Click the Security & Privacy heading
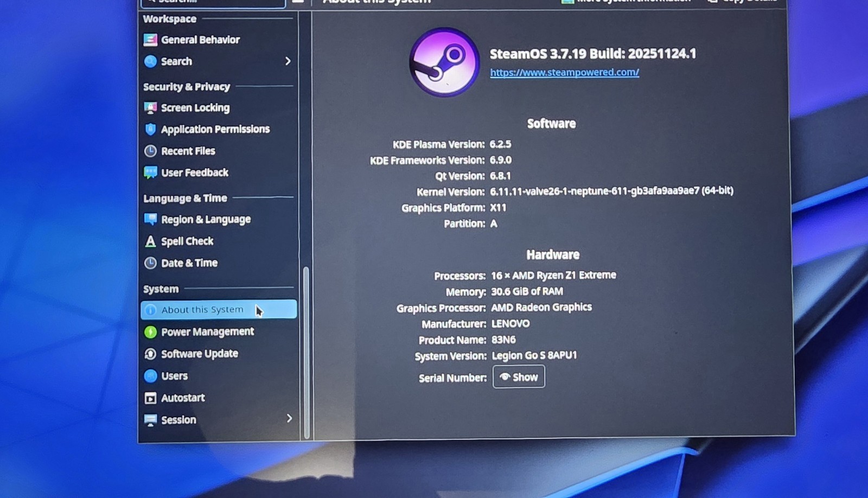Viewport: 868px width, 498px height. point(187,87)
